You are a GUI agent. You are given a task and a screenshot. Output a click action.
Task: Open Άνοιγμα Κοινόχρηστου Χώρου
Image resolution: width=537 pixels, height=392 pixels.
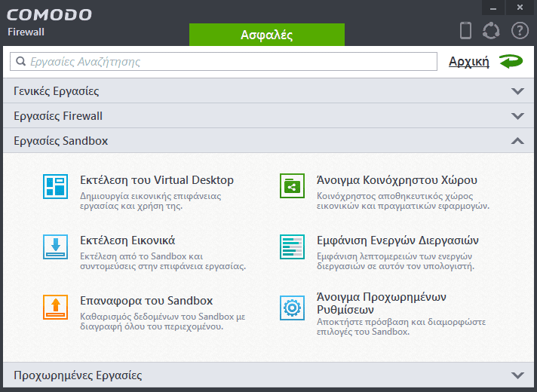397,180
